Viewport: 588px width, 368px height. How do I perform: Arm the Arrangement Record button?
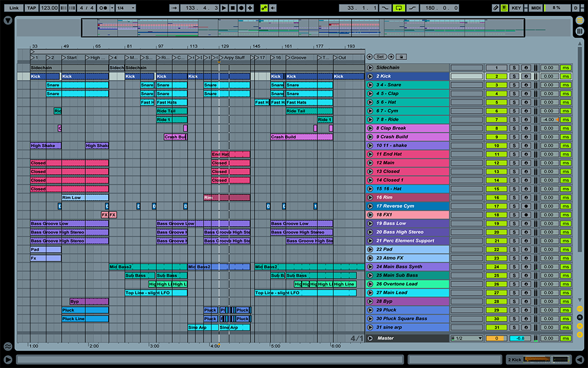point(242,8)
